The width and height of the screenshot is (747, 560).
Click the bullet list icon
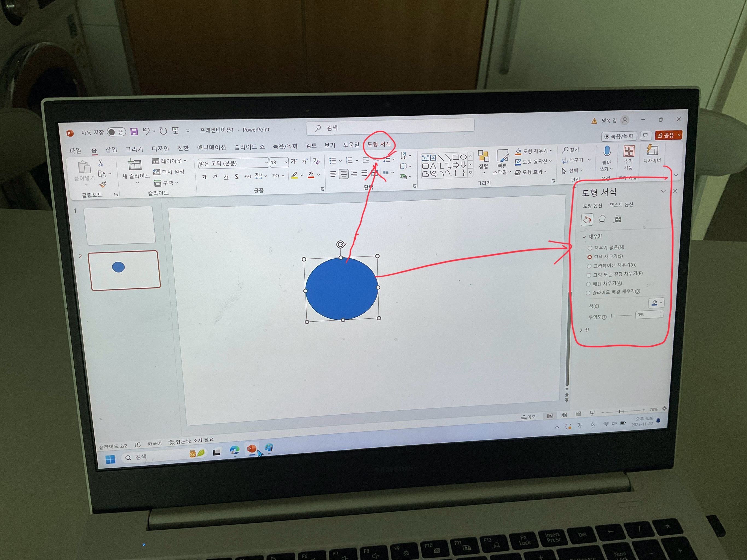(x=333, y=161)
